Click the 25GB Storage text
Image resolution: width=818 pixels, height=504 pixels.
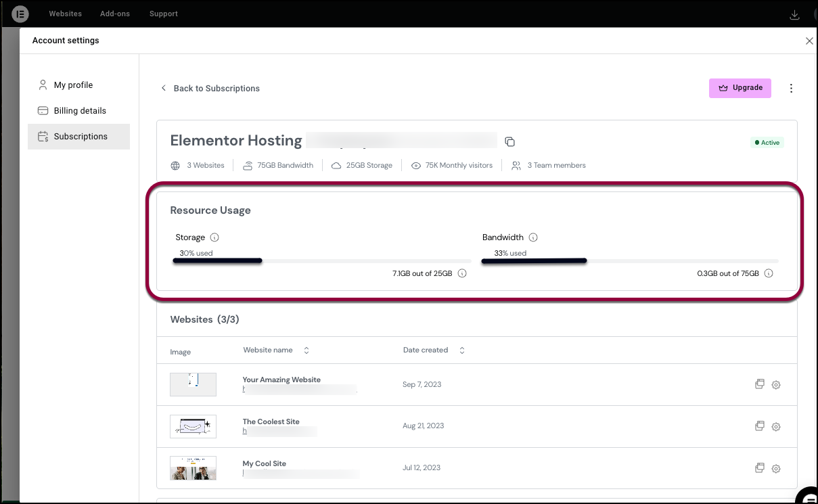coord(369,165)
